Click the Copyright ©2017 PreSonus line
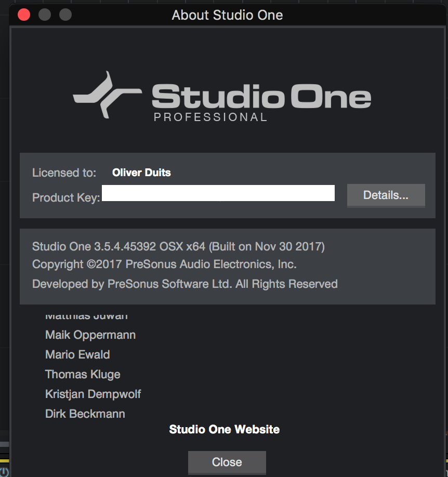Viewport: 448px width, 477px height. pyautogui.click(x=164, y=264)
